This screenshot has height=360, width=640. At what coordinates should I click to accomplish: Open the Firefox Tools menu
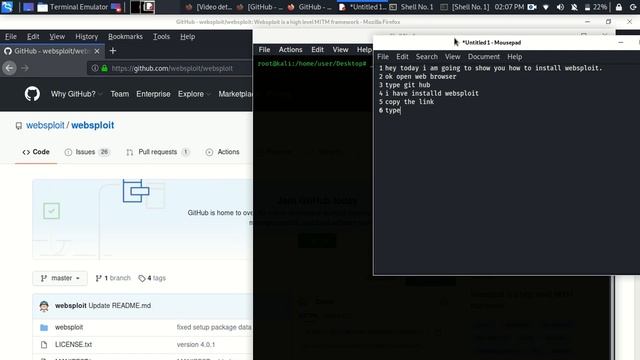coord(161,36)
